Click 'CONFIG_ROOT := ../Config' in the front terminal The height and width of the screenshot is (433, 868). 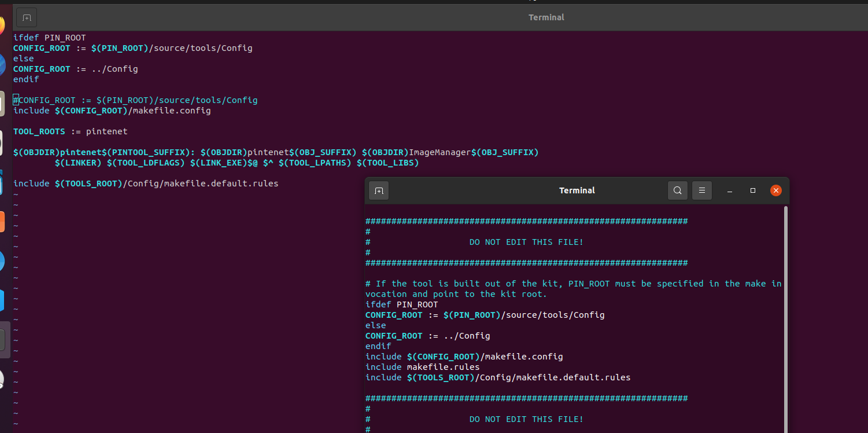(x=428, y=336)
